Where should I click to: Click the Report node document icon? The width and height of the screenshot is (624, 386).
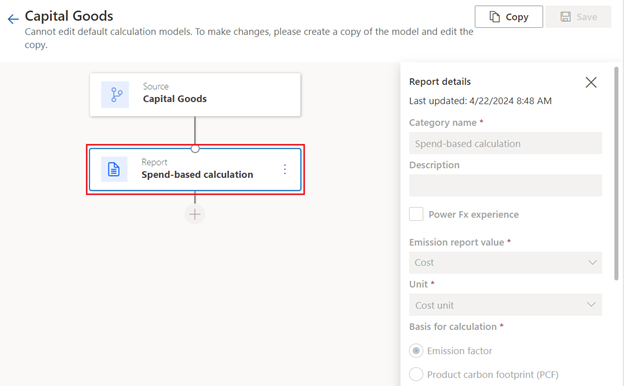[114, 169]
